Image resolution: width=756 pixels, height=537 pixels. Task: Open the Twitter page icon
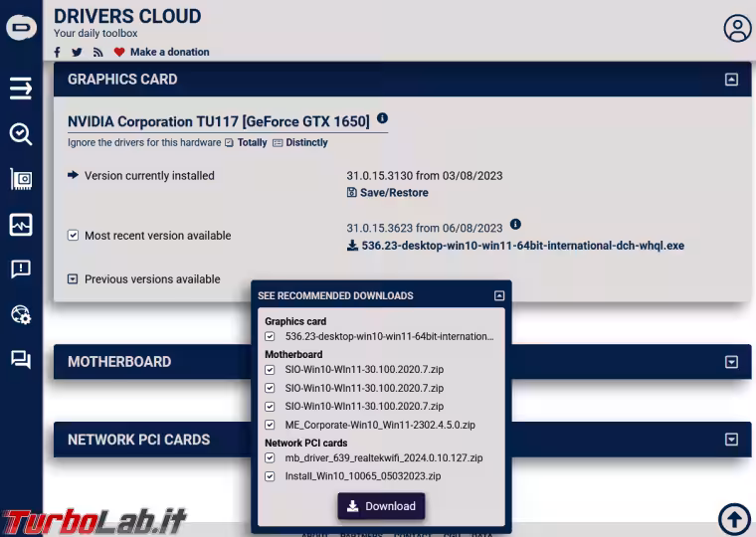[77, 52]
